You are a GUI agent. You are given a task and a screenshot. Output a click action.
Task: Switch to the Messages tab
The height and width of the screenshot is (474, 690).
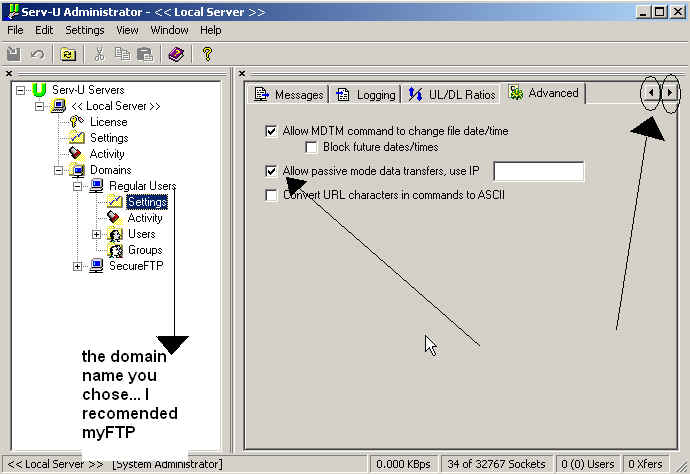click(x=289, y=94)
